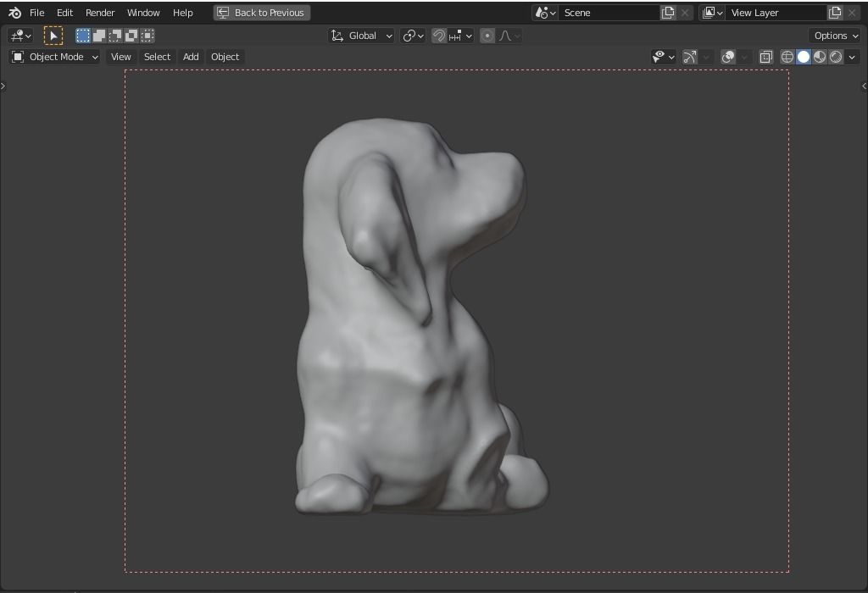This screenshot has width=868, height=593.
Task: Select the Select Box tool icon
Action: tap(53, 36)
